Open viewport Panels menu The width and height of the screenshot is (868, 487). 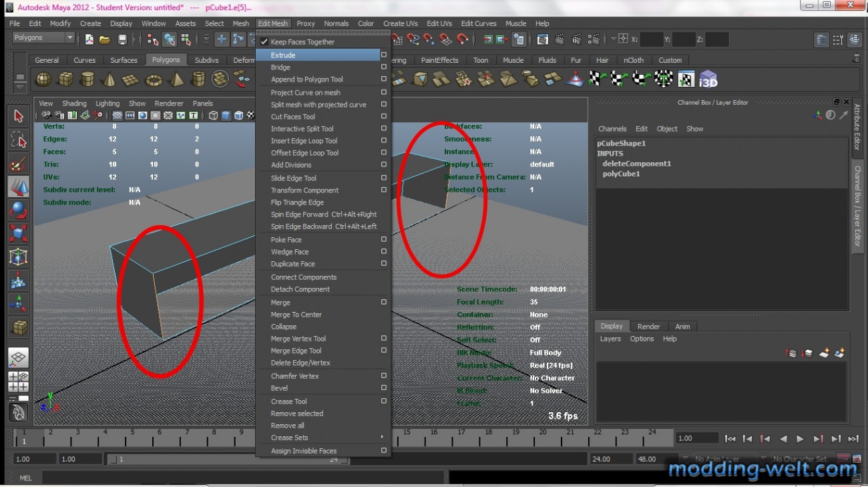202,104
